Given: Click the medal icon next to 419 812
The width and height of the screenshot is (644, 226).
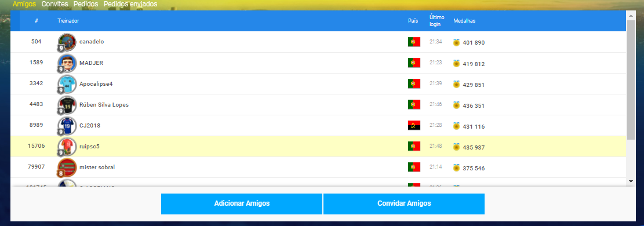Looking at the screenshot, I should (456, 63).
